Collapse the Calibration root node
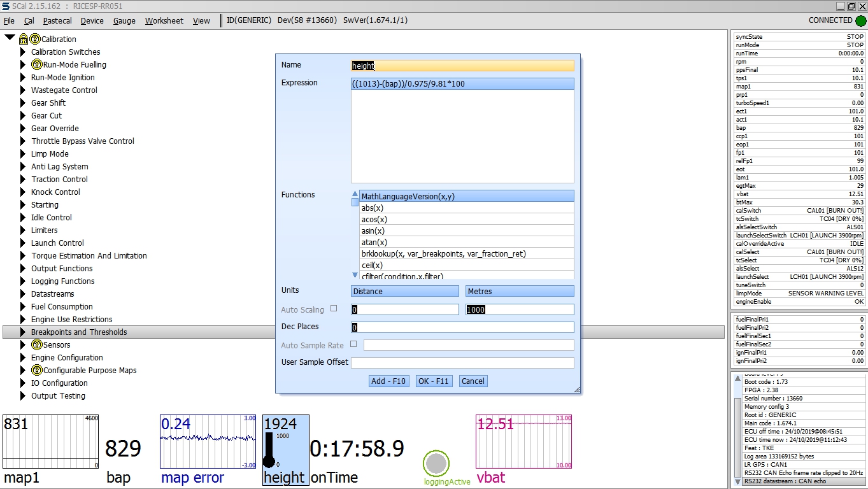 (x=10, y=38)
